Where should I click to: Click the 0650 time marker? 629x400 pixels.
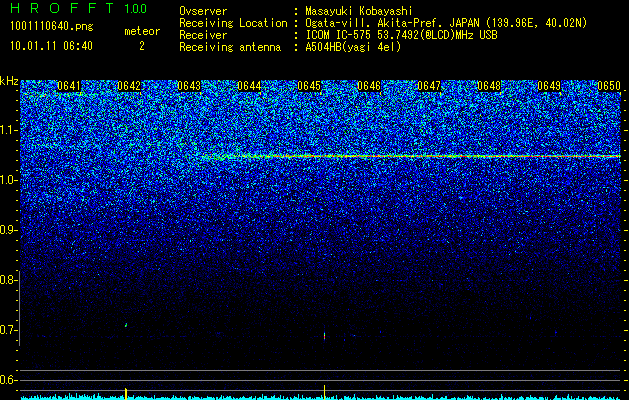click(609, 86)
